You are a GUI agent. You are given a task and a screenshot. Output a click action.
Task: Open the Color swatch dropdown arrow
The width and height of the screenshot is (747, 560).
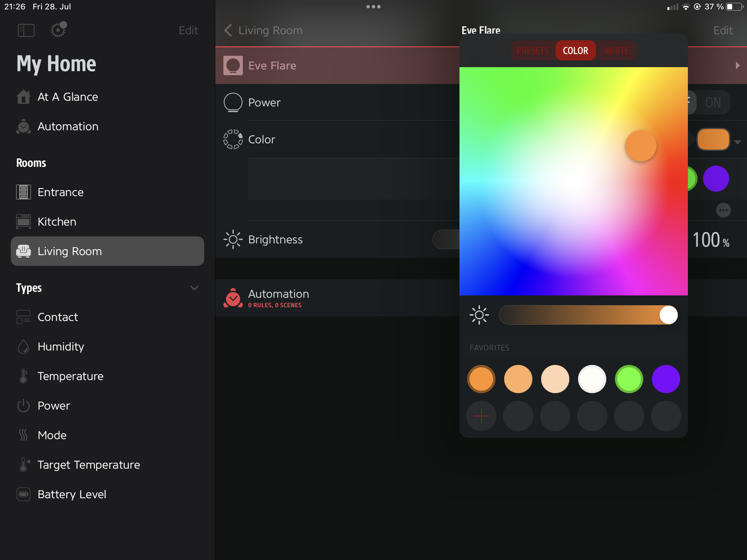(738, 142)
